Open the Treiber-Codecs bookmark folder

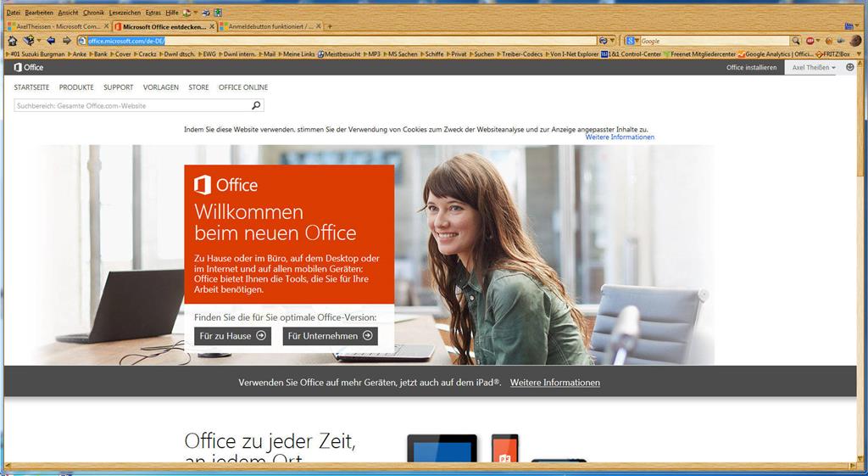pyautogui.click(x=520, y=54)
